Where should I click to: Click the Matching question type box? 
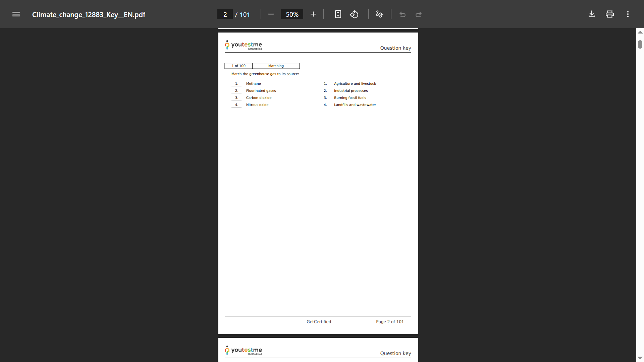(x=276, y=66)
